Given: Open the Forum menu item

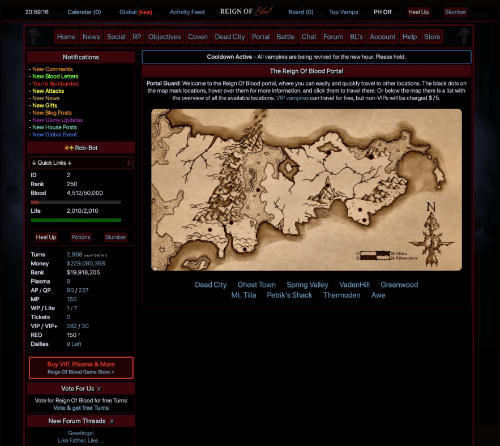Looking at the screenshot, I should point(333,37).
